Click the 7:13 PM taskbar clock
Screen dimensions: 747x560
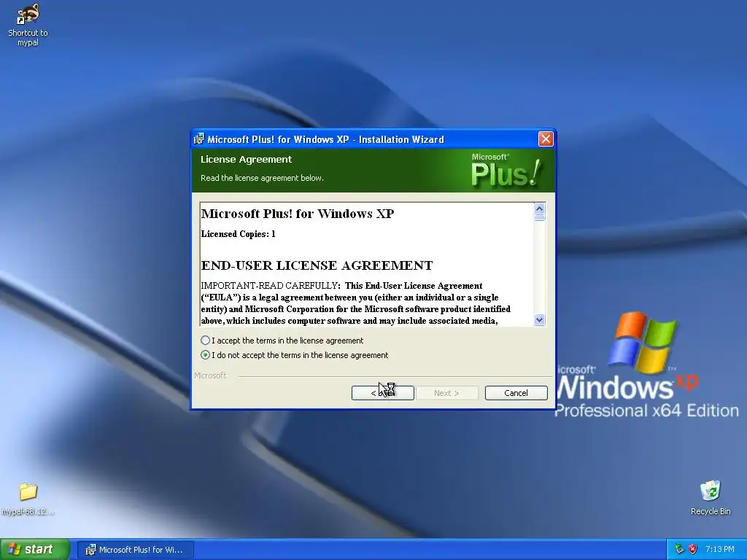pos(719,549)
